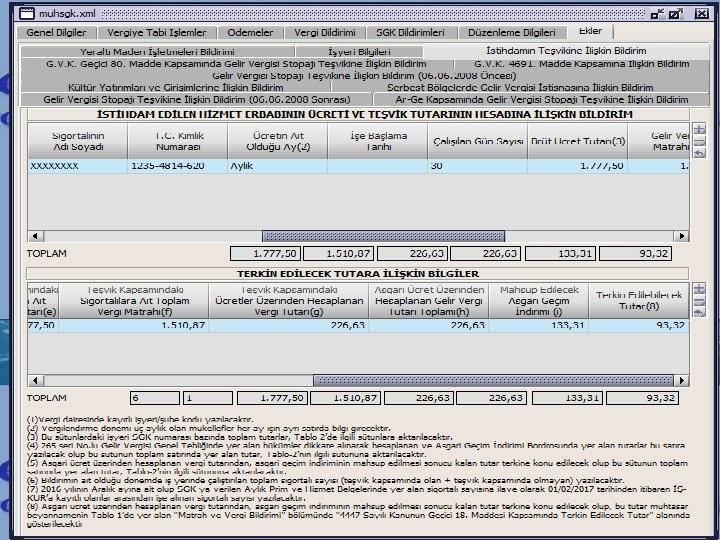Open the İşyeri Bilgileri subtab
Image resolution: width=720 pixels, height=540 pixels.
coord(360,52)
